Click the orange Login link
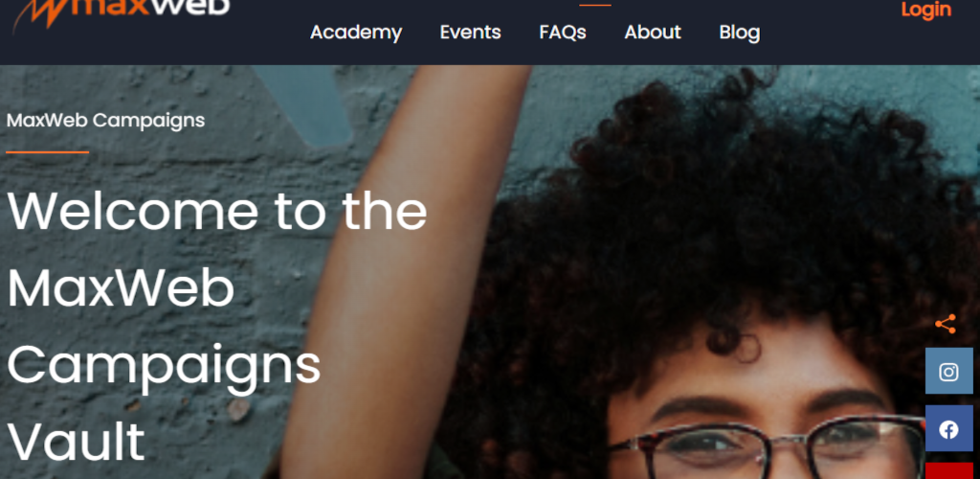Image resolution: width=980 pixels, height=479 pixels. point(926,10)
